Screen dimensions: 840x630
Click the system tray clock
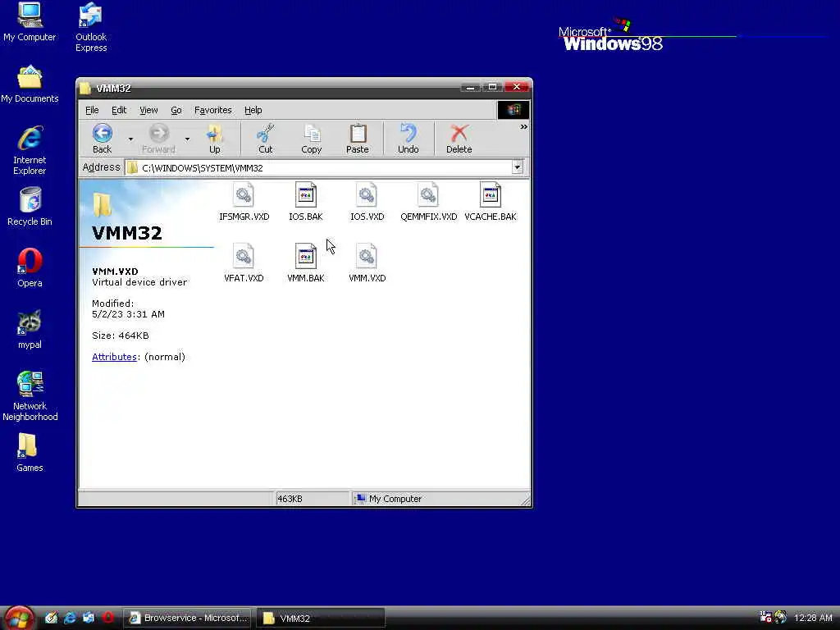coord(813,618)
